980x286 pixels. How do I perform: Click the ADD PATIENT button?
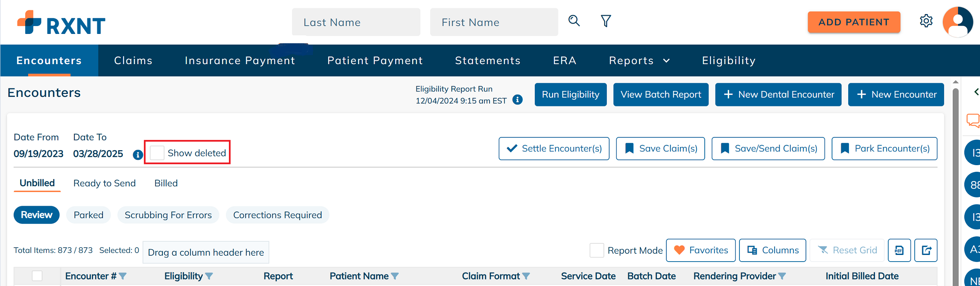tap(854, 22)
